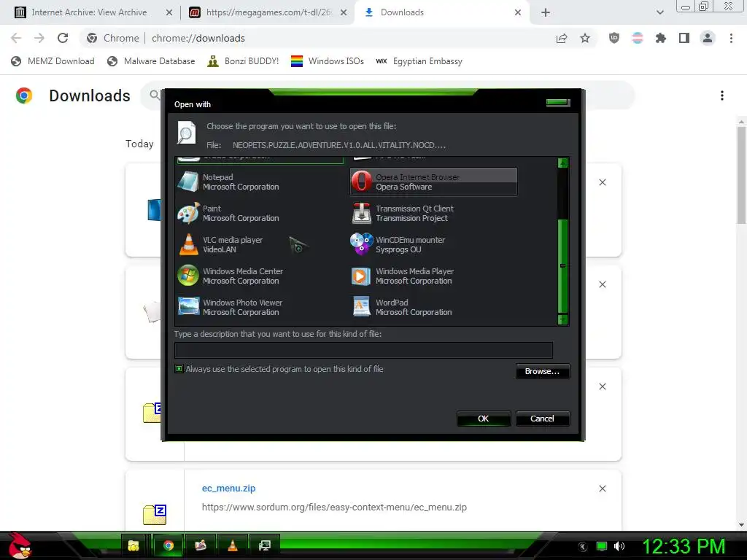747x560 pixels.
Task: Go back in Chrome
Action: point(16,38)
